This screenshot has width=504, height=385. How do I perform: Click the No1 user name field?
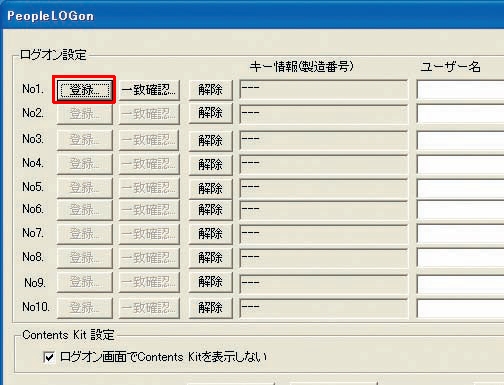pyautogui.click(x=460, y=89)
